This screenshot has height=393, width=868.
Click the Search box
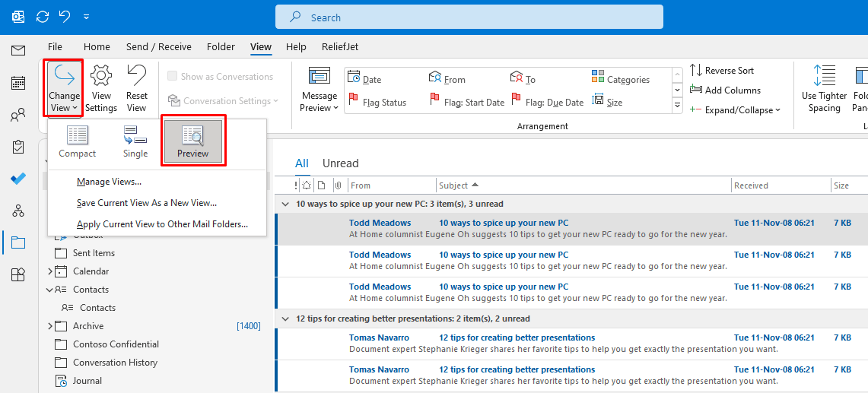(x=469, y=17)
